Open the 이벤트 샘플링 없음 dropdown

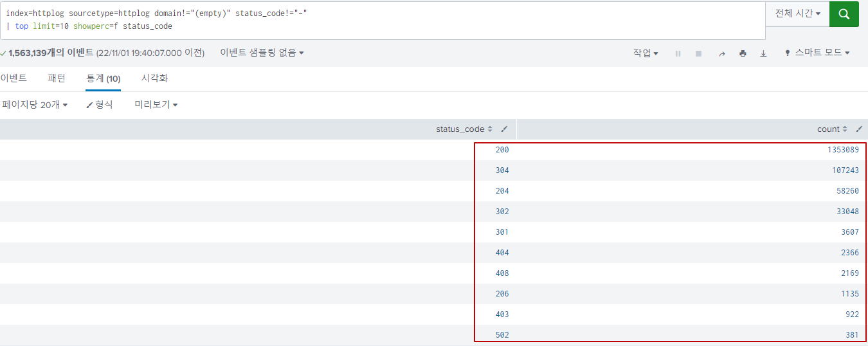click(x=262, y=53)
